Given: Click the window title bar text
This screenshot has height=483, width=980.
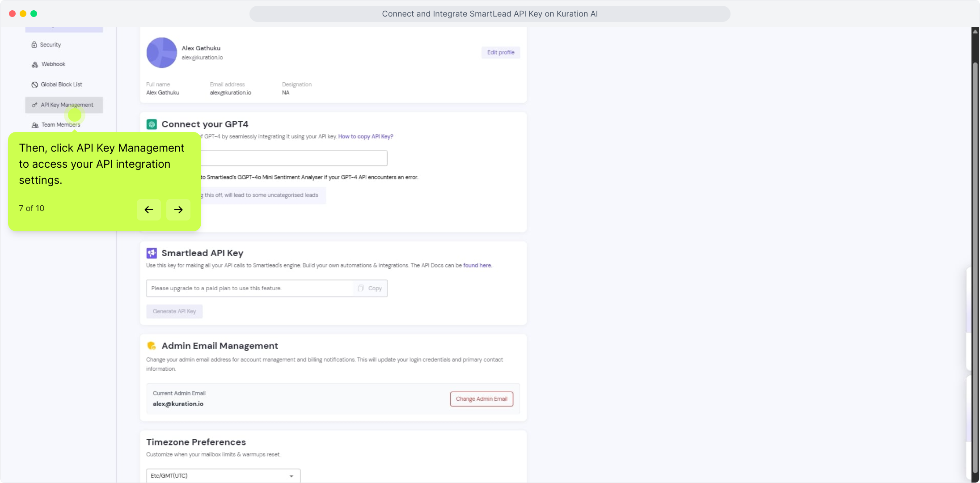Looking at the screenshot, I should pyautogui.click(x=490, y=14).
